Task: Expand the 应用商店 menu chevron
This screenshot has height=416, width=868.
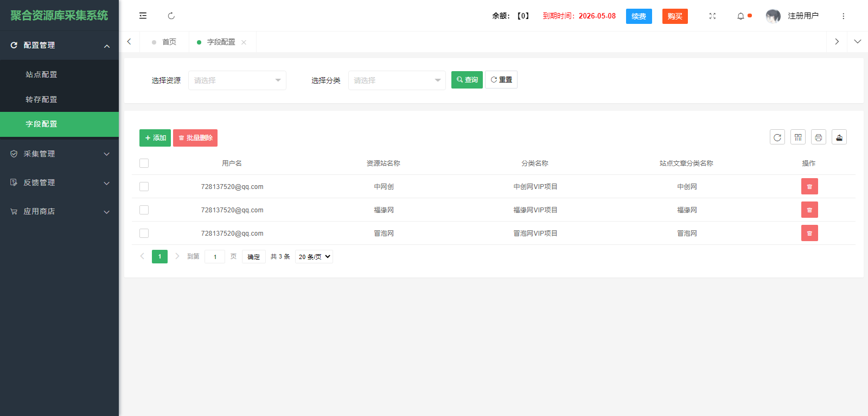Action: [x=107, y=212]
